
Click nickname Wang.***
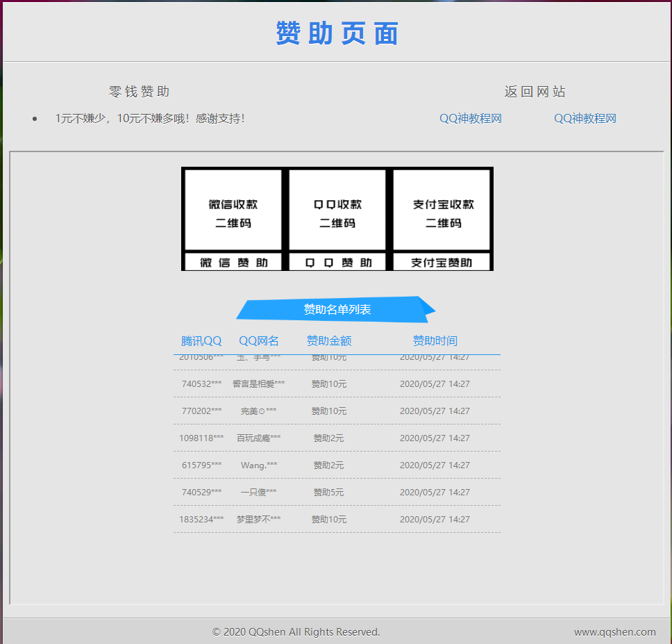[x=259, y=465]
